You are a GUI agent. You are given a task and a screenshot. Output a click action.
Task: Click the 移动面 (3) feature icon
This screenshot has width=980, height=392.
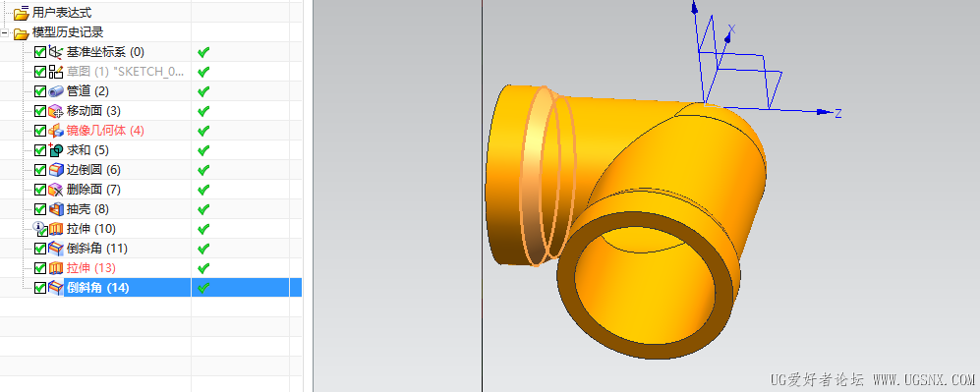[x=56, y=111]
